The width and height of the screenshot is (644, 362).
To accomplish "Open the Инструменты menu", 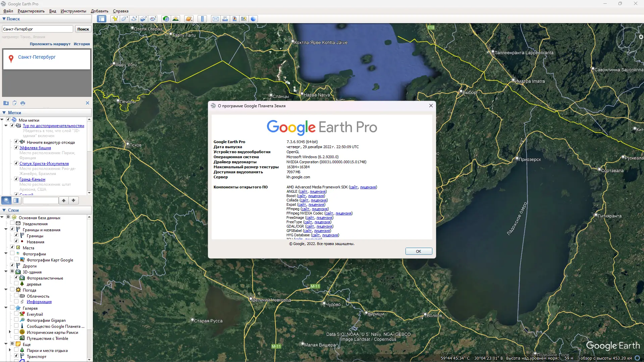I will pyautogui.click(x=73, y=11).
